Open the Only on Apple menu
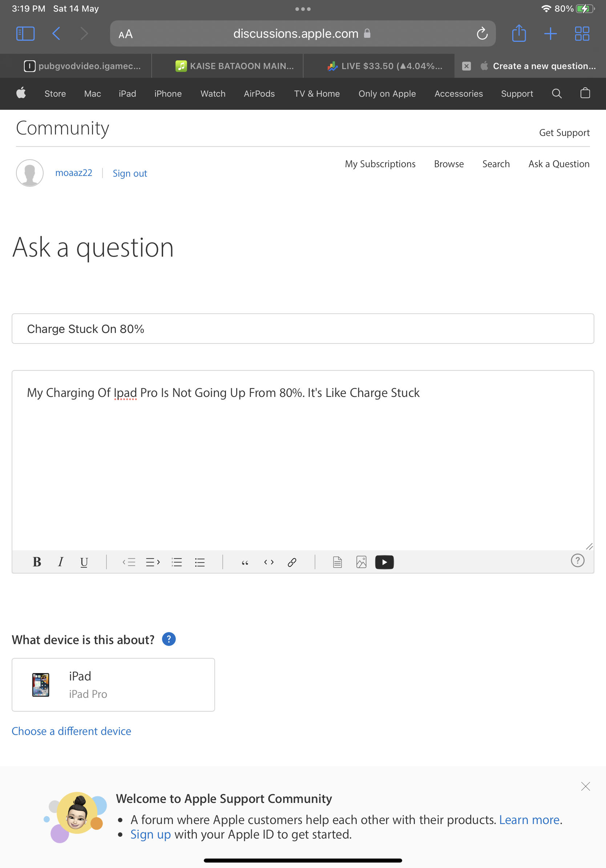 pos(387,94)
